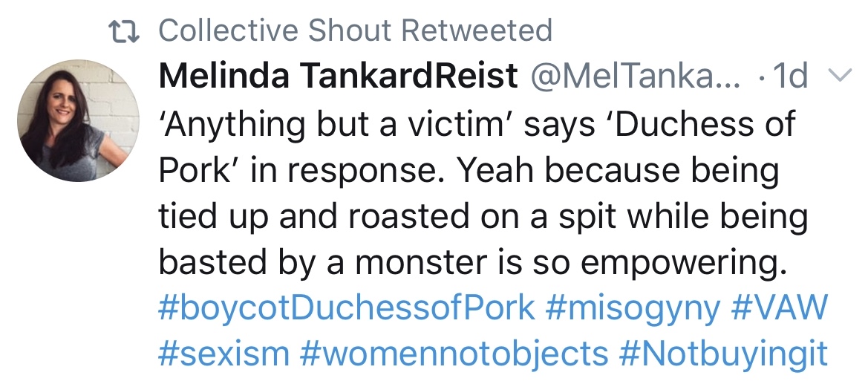Tap the #misogyny hashtag
The image size is (868, 384).
[x=633, y=308]
